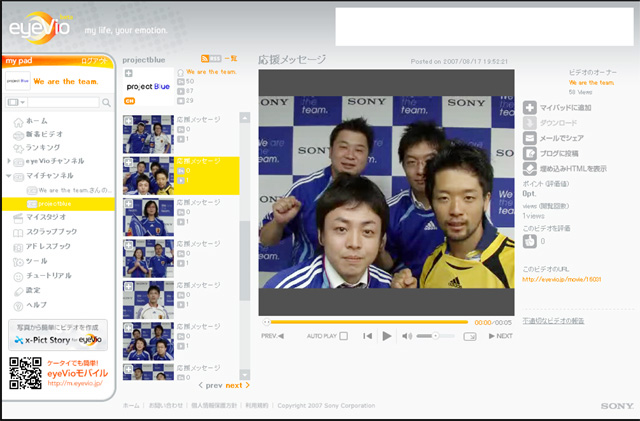Screen dimensions: 640x421
Task: Click the share by mail icon
Action: [x=530, y=138]
